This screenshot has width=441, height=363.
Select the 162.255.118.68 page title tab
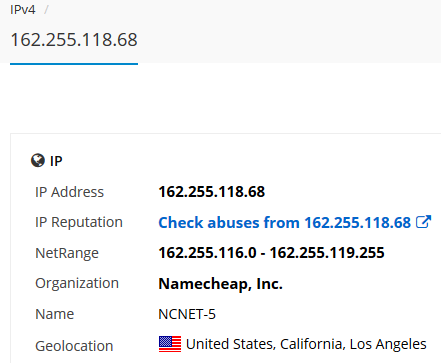tap(74, 40)
